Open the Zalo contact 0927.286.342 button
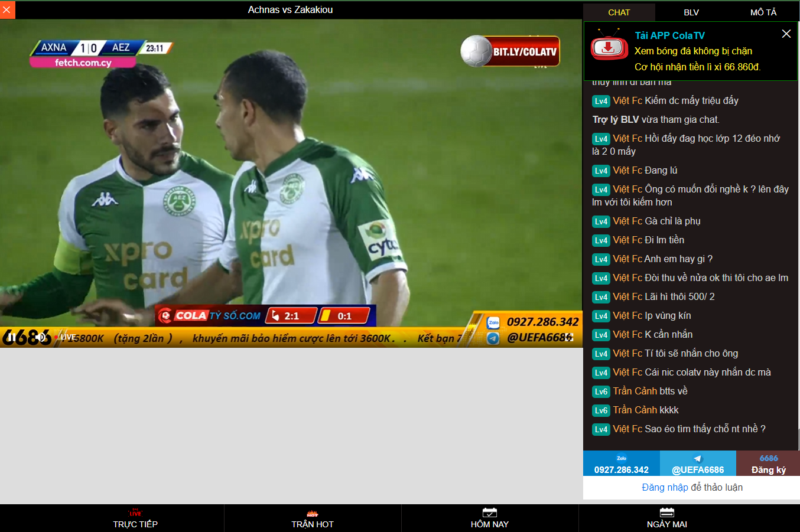Screen dimensions: 800x532 coord(621,464)
